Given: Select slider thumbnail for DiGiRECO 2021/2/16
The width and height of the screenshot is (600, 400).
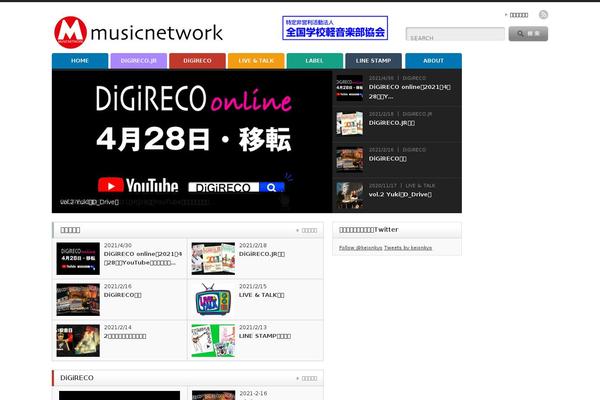Looking at the screenshot, I should coord(349,159).
